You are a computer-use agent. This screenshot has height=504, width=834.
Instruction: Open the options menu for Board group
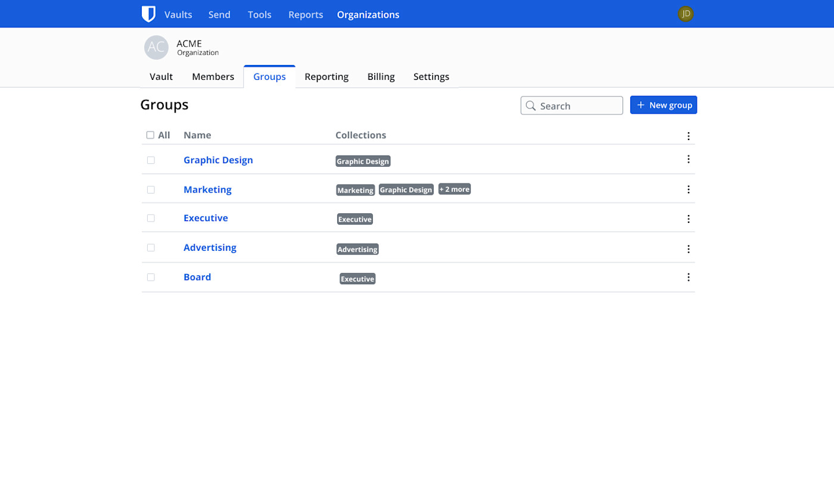click(x=689, y=277)
